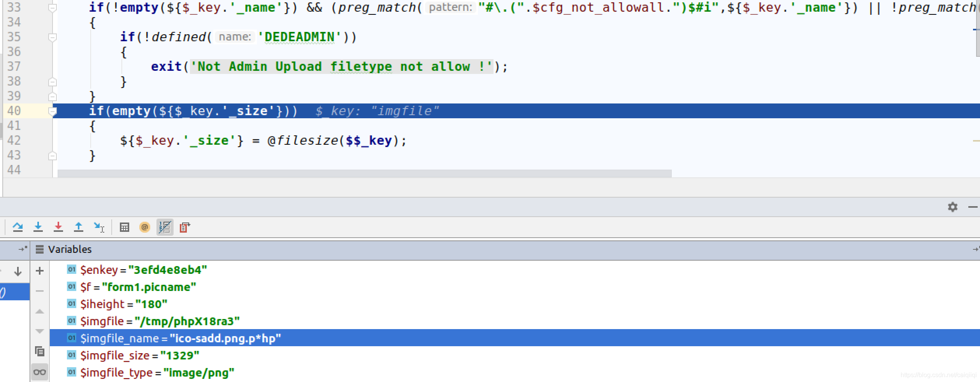Click the down arrow in frames panel
Viewport: 980px width, 382px height.
(x=18, y=271)
